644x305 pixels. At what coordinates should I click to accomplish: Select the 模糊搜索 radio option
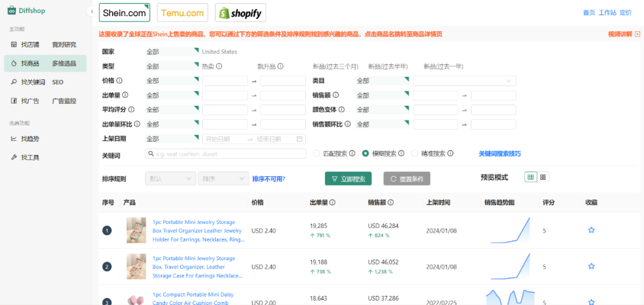coord(365,153)
